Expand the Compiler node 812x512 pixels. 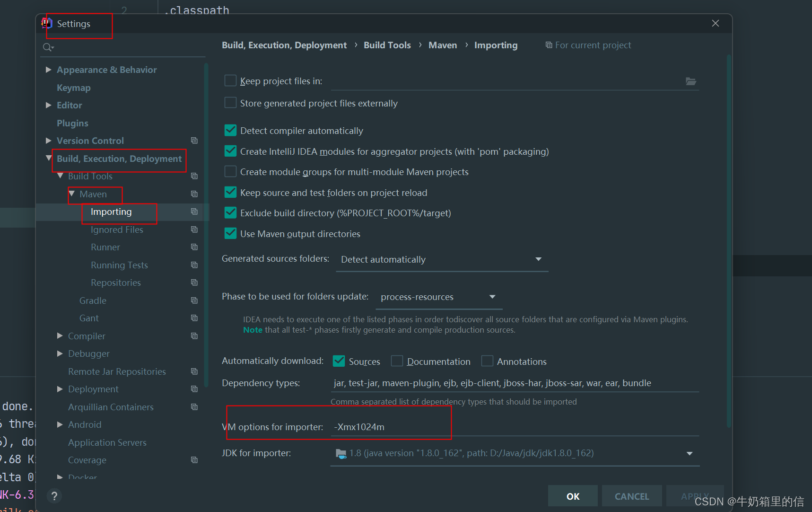(x=60, y=335)
